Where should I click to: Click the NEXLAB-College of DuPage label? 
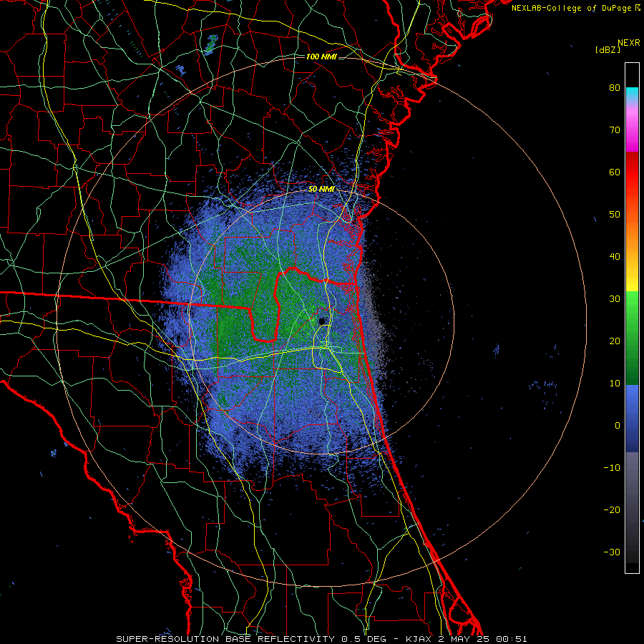tap(575, 8)
